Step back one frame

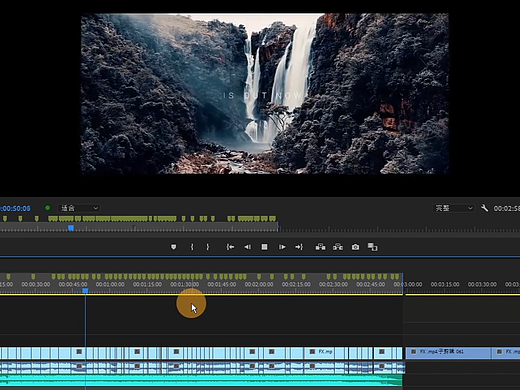[x=247, y=247]
